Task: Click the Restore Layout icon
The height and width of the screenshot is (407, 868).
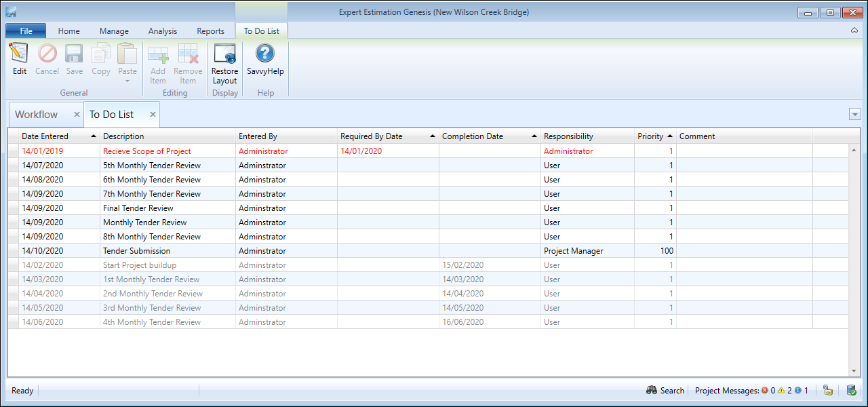Action: (x=224, y=54)
